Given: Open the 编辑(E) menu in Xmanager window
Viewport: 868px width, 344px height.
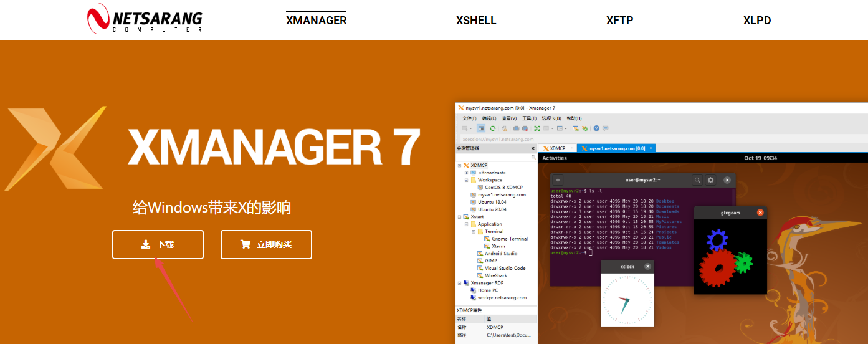Looking at the screenshot, I should click(x=489, y=118).
